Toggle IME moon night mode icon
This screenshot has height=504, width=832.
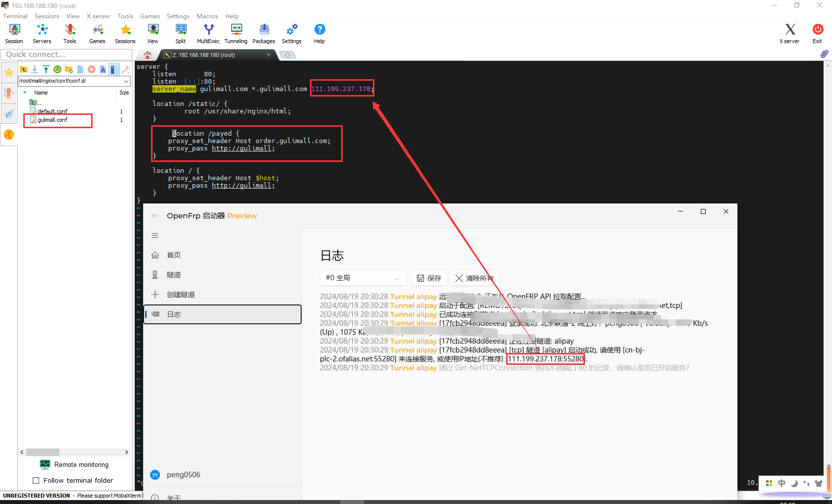(794, 483)
